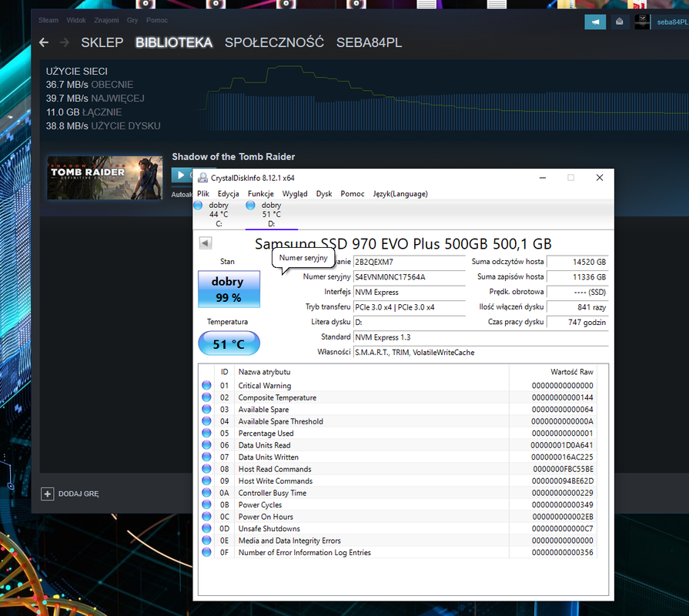
Task: Open the Edycja menu in CrystalDiskInfo
Action: pos(229,194)
